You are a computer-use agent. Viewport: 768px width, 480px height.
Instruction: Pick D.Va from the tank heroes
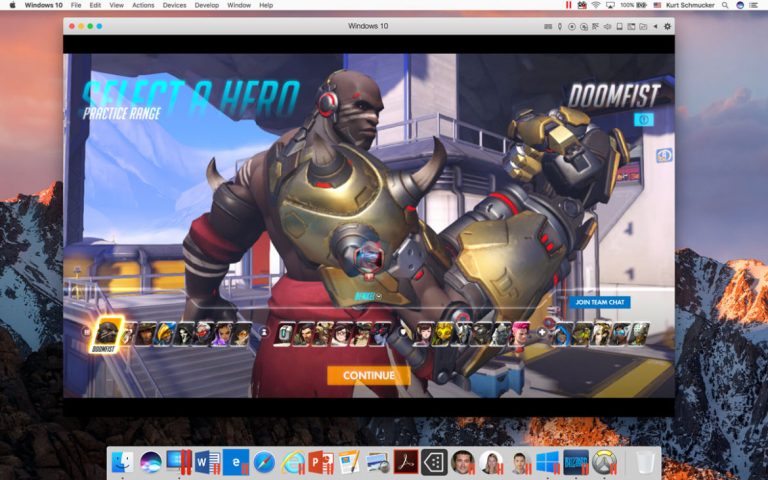[423, 334]
